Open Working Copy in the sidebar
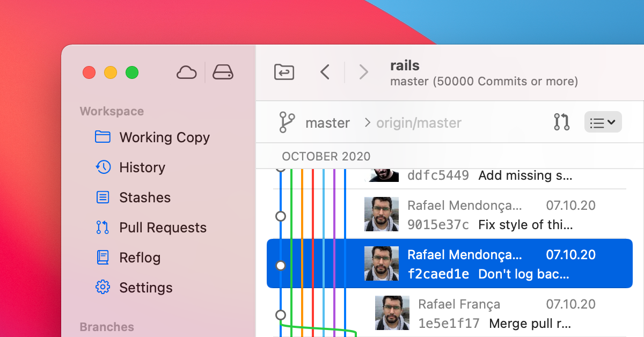This screenshot has width=644, height=337. coord(164,137)
